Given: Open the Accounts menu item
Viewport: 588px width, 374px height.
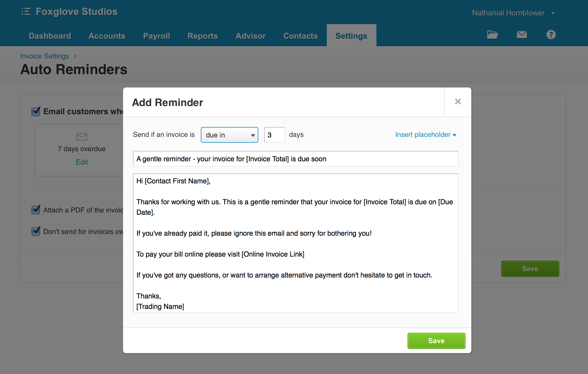Looking at the screenshot, I should 107,35.
